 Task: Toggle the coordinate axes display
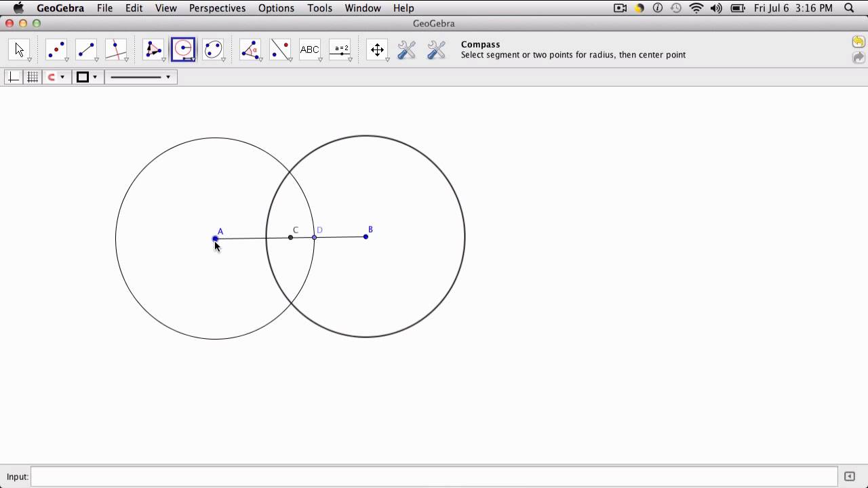(14, 77)
